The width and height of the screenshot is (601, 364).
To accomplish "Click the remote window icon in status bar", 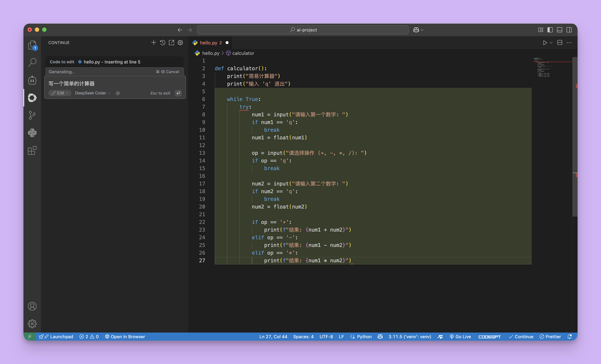I will pyautogui.click(x=30, y=337).
